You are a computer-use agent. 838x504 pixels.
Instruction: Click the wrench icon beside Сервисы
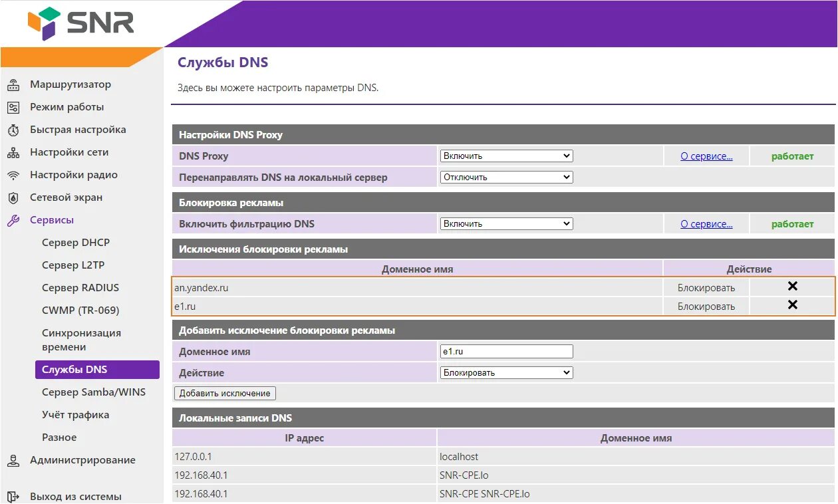coord(13,221)
